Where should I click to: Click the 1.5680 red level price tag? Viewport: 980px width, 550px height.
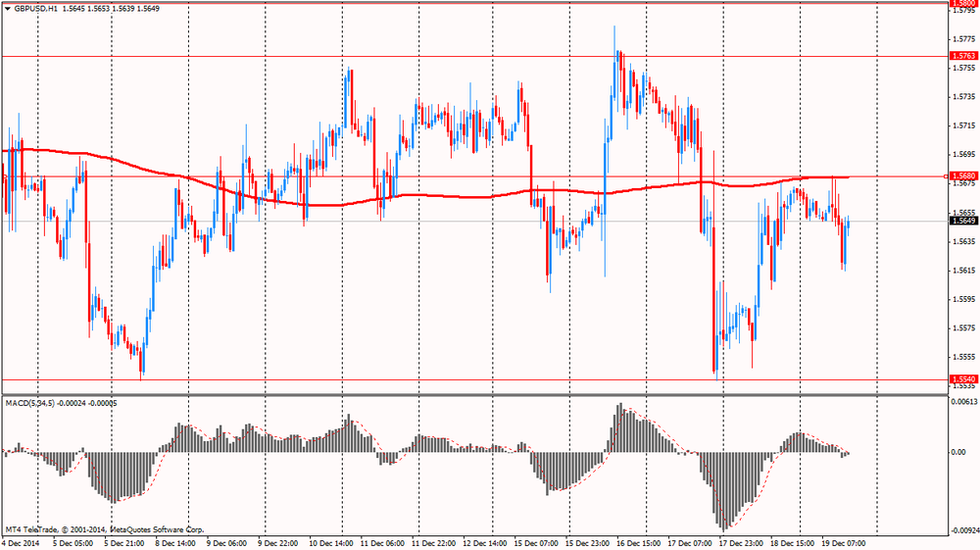[x=964, y=176]
